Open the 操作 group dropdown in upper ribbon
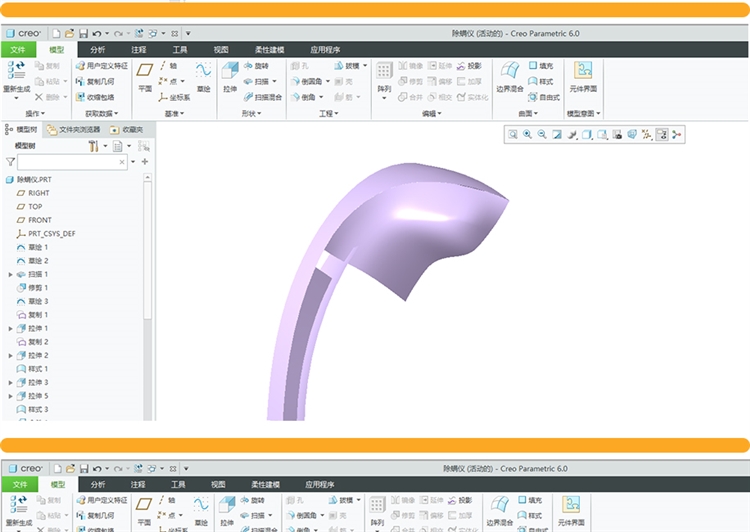Image resolution: width=750 pixels, height=532 pixels. pyautogui.click(x=35, y=113)
